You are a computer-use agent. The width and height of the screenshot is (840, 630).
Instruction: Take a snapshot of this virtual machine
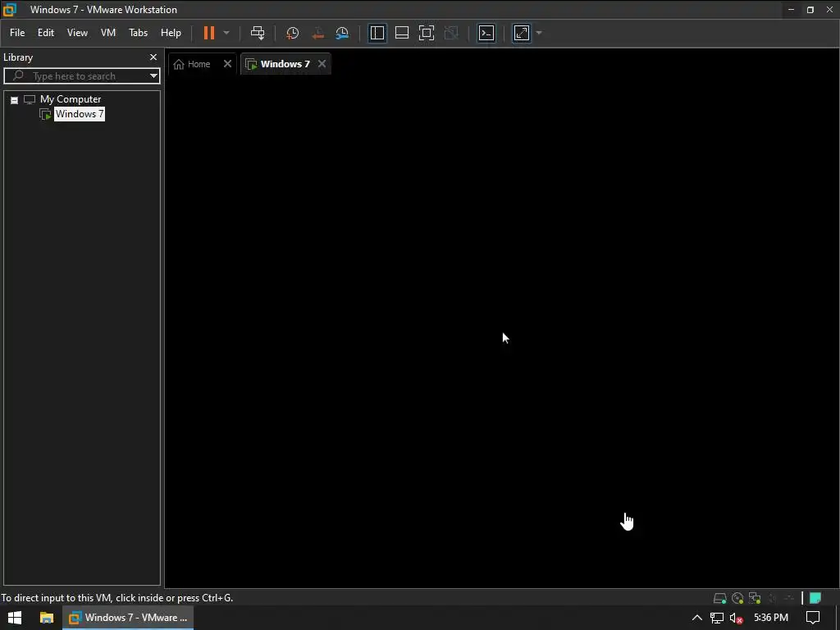point(293,33)
